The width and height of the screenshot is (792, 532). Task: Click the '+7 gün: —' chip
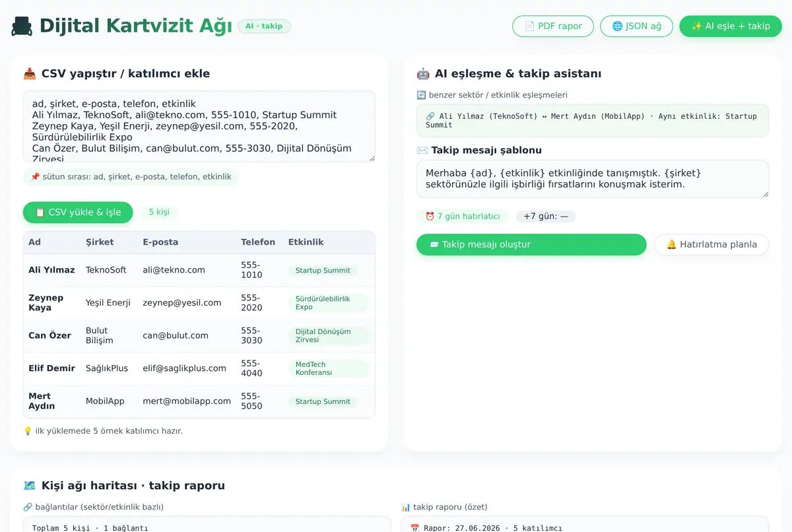coord(546,216)
